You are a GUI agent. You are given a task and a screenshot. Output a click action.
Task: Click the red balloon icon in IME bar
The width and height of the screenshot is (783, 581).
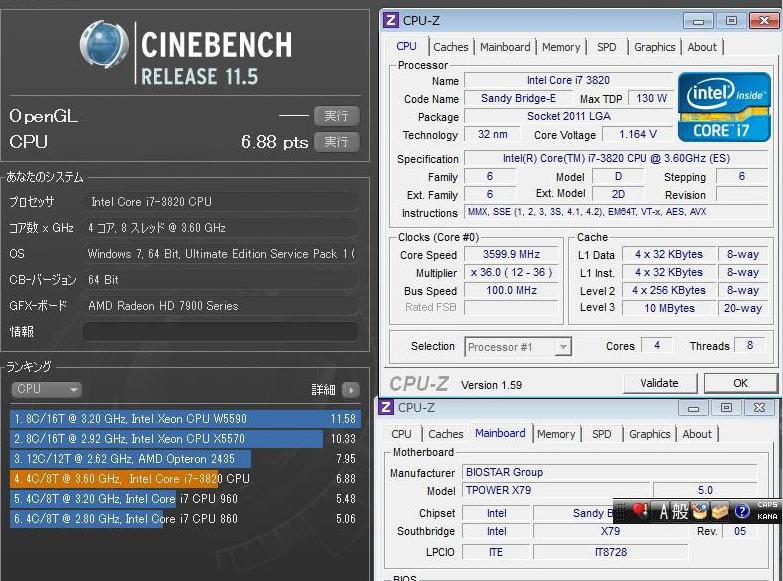[x=640, y=511]
